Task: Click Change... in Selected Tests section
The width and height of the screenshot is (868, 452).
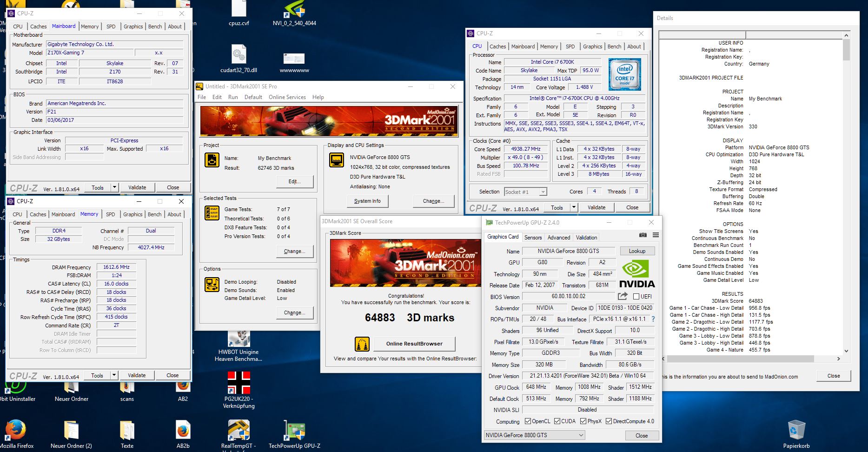Action: [x=294, y=251]
